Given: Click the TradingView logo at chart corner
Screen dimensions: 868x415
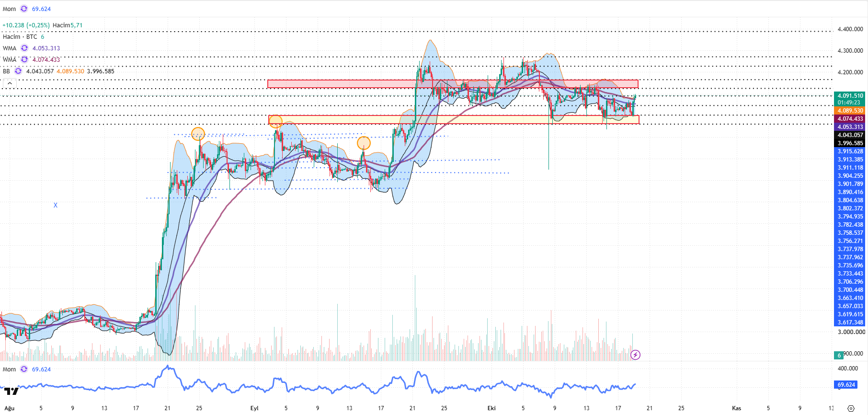Looking at the screenshot, I should 11,391.
